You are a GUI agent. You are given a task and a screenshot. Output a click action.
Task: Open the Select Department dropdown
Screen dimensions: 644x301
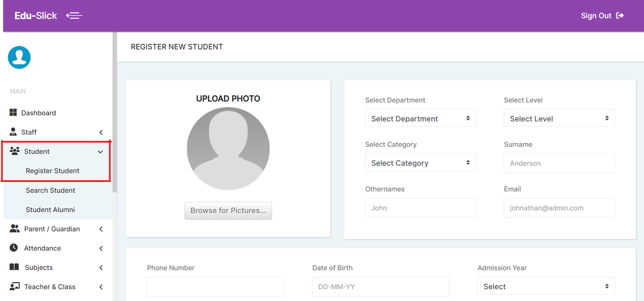click(x=420, y=118)
